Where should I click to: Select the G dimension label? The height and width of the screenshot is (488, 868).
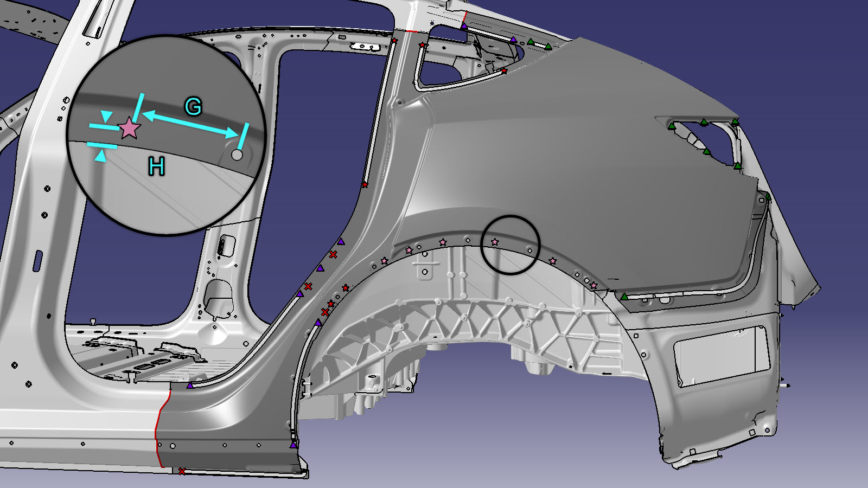tap(193, 107)
